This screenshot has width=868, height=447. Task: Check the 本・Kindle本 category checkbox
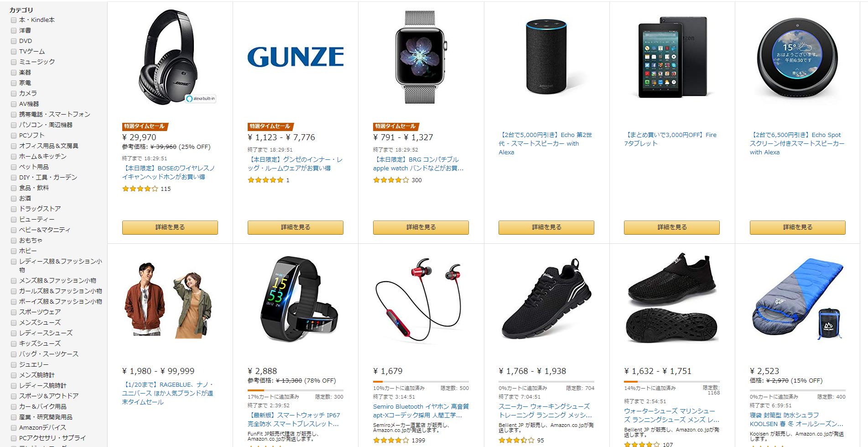pyautogui.click(x=14, y=20)
